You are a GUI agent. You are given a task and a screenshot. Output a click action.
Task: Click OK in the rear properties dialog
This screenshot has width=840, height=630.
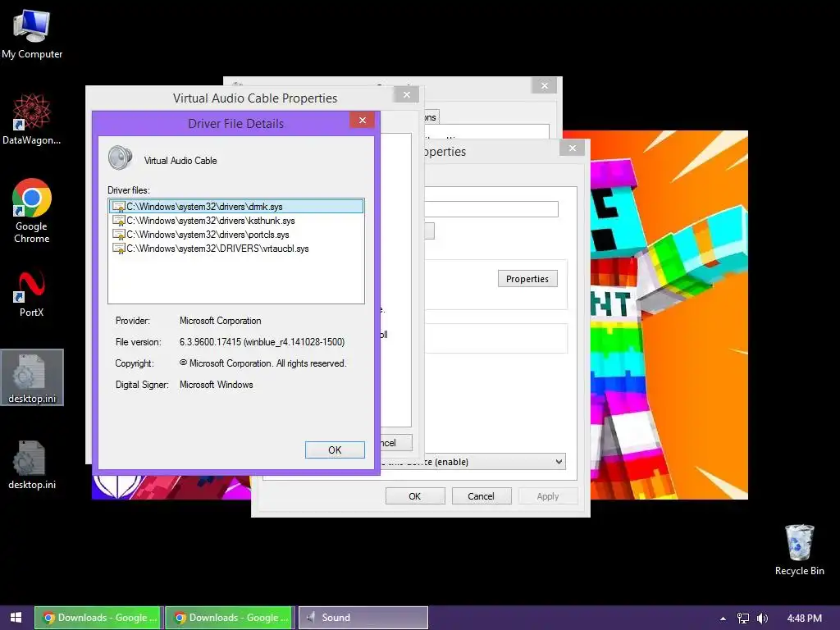pyautogui.click(x=414, y=496)
